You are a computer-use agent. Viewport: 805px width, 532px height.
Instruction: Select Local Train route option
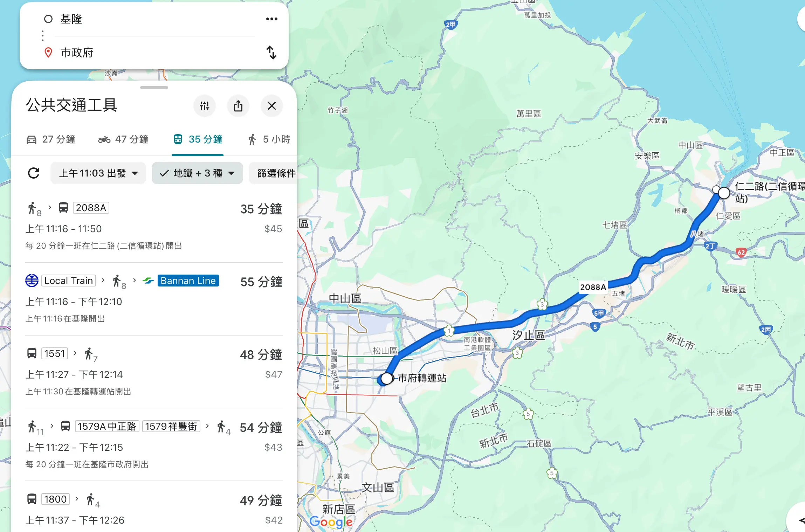pos(154,299)
